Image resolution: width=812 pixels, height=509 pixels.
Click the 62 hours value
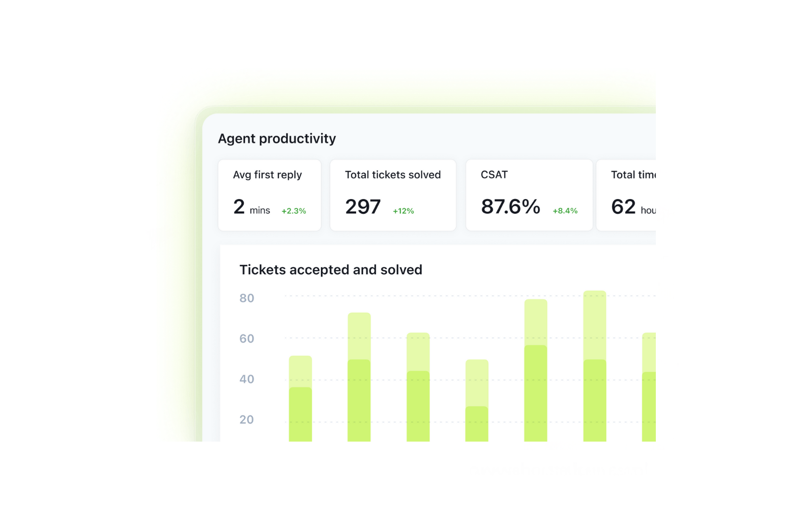(x=623, y=207)
